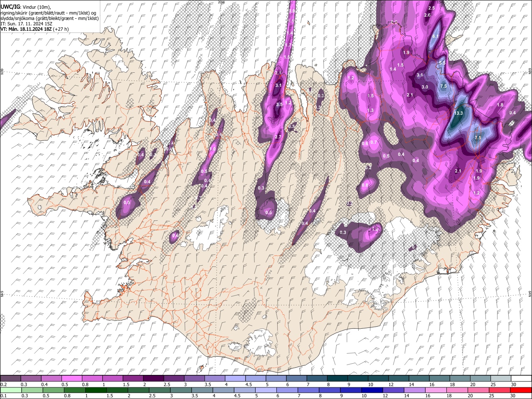532x399 pixels.
Task: Click the 2.6 value near the 15W line
Action: click(427, 15)
